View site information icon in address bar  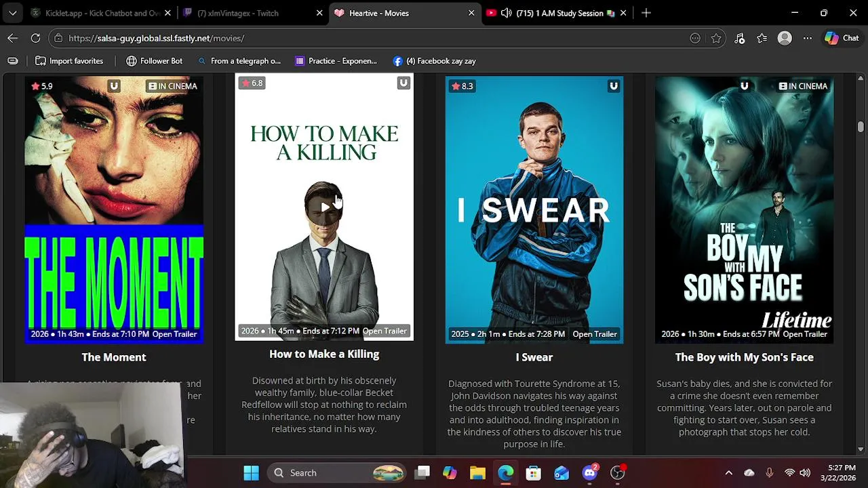(x=58, y=39)
